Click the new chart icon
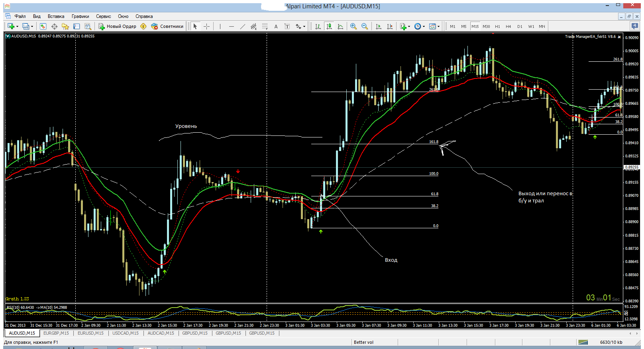Viewport: 644px width, 349px height. [x=11, y=26]
